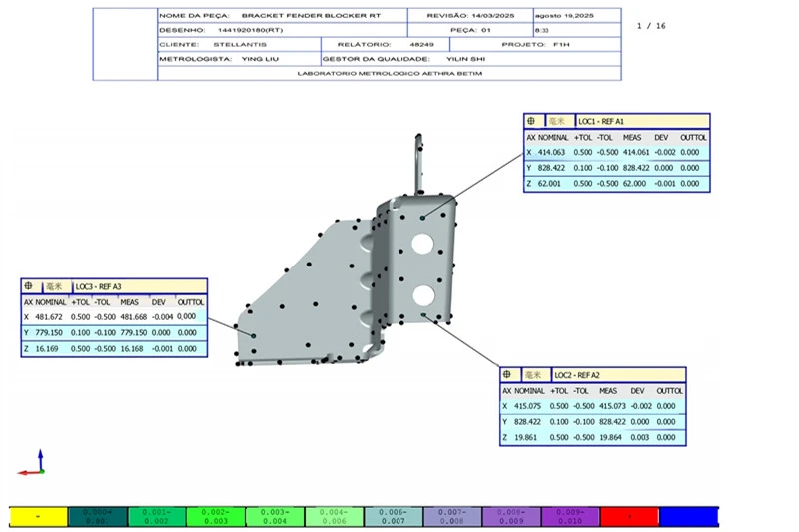Click X nominal 481.672 in LOC3 table

[48, 316]
